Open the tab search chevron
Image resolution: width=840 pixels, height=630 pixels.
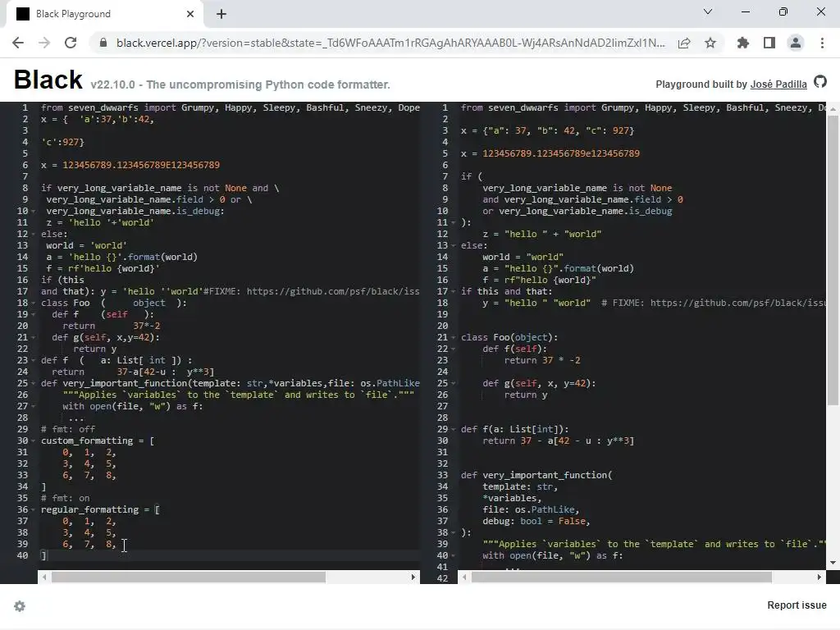coord(708,11)
